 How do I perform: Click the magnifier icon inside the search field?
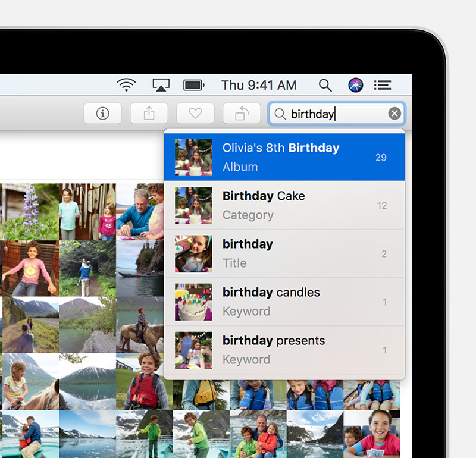280,114
